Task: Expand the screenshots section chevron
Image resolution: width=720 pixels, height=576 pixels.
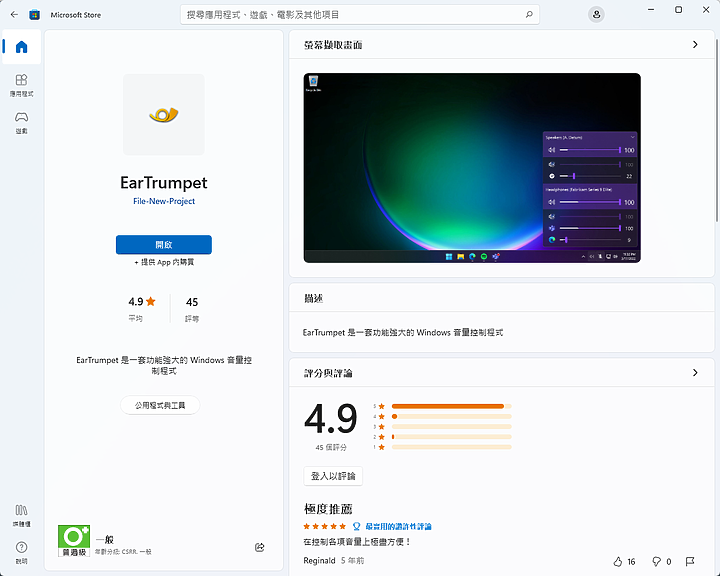Action: point(695,45)
